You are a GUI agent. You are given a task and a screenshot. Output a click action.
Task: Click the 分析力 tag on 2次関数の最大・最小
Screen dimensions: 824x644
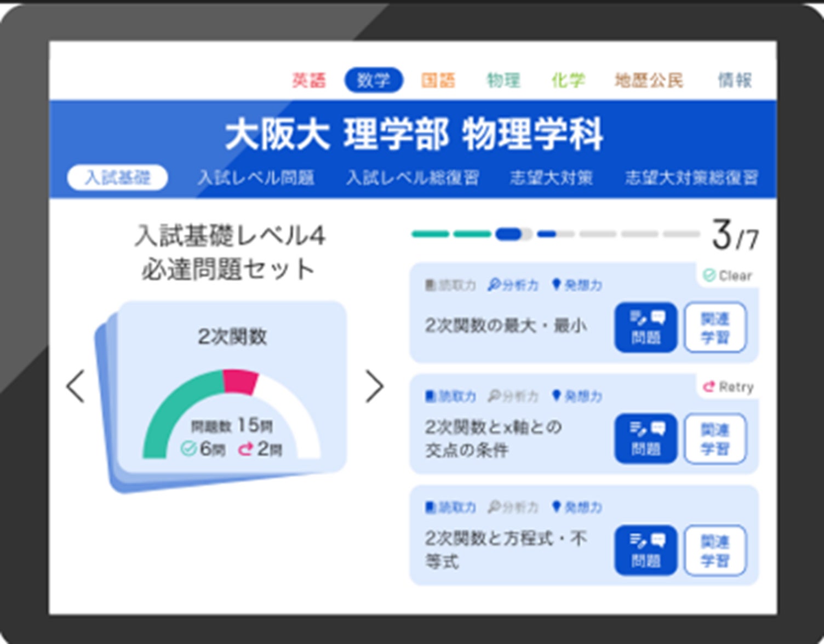click(x=513, y=285)
